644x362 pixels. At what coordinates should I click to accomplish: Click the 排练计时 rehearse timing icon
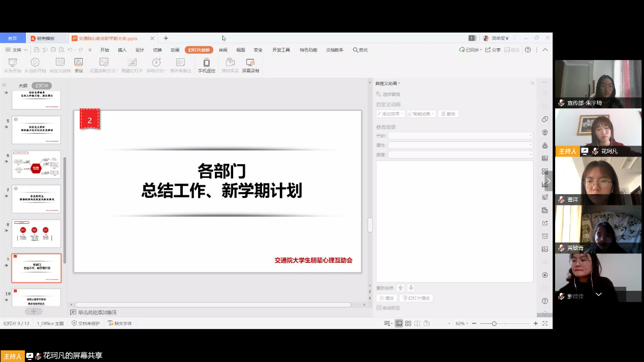pyautogui.click(x=156, y=66)
